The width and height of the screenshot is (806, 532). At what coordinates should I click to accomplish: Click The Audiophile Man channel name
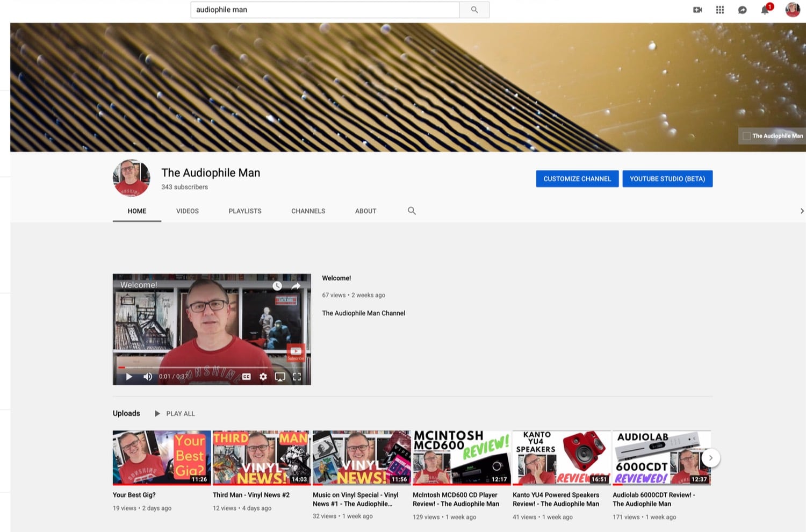coord(211,172)
